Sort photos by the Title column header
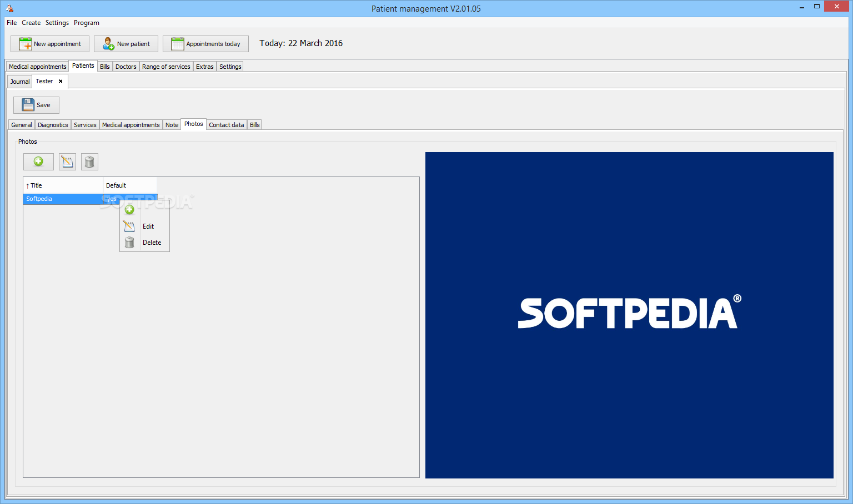853x504 pixels. point(63,185)
